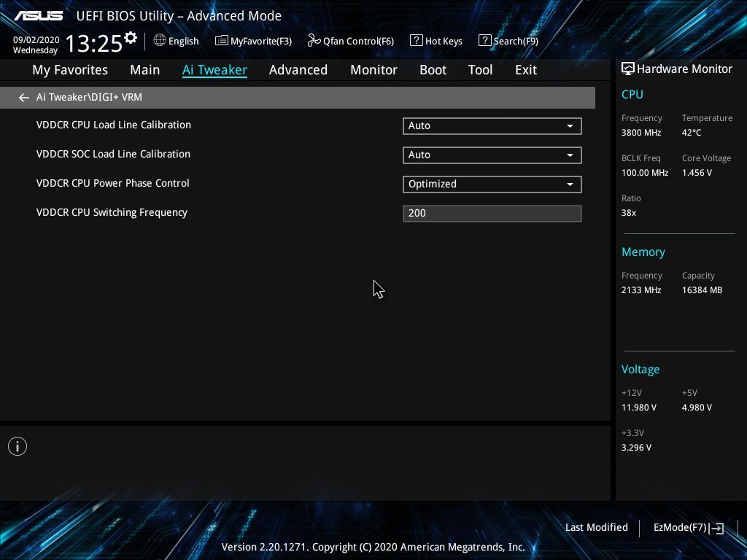The width and height of the screenshot is (747, 560).
Task: Click the MyFavorite list icon
Action: tap(222, 41)
